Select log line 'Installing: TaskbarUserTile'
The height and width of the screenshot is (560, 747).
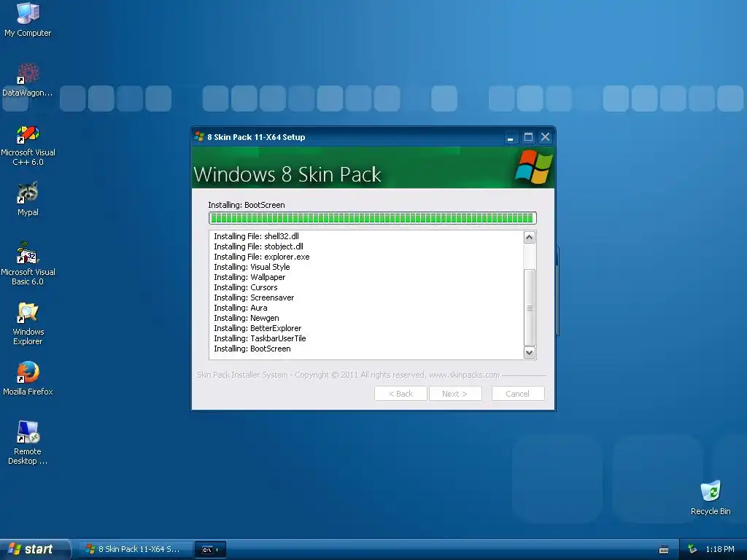pyautogui.click(x=260, y=338)
